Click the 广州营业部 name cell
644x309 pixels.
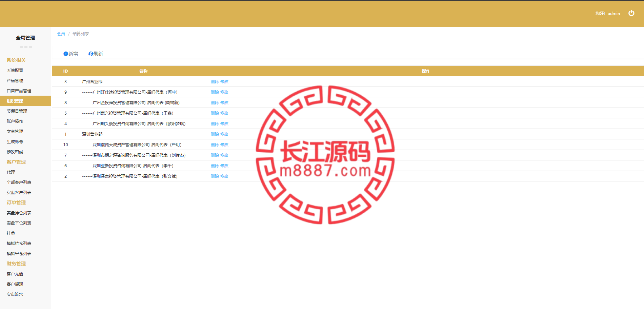coord(143,82)
